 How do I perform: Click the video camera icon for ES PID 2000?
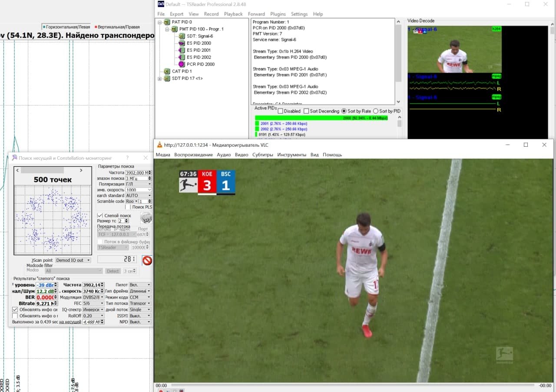point(182,43)
